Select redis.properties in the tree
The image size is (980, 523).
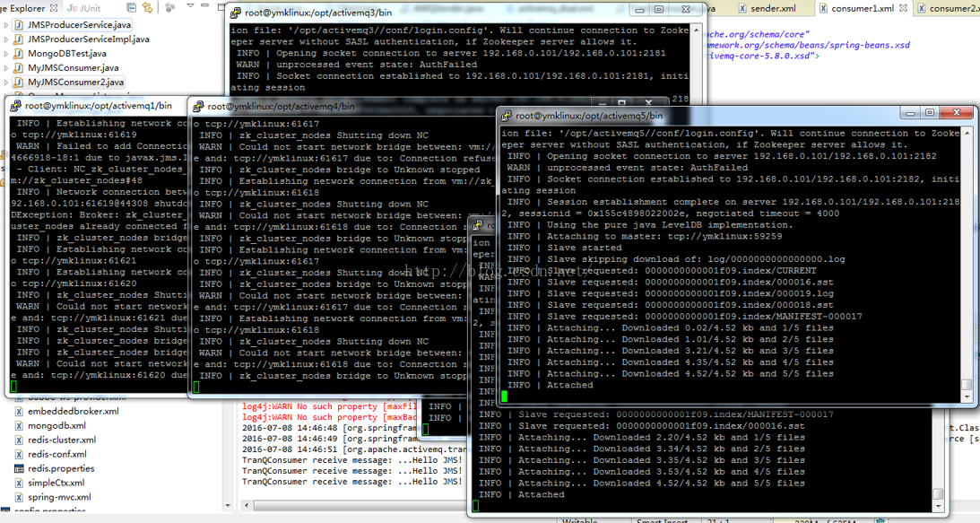click(61, 469)
